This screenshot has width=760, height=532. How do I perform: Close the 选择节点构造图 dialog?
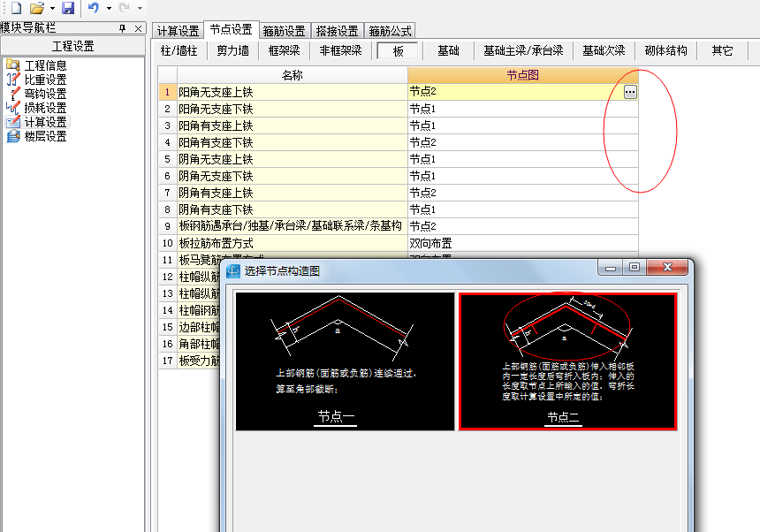point(667,267)
